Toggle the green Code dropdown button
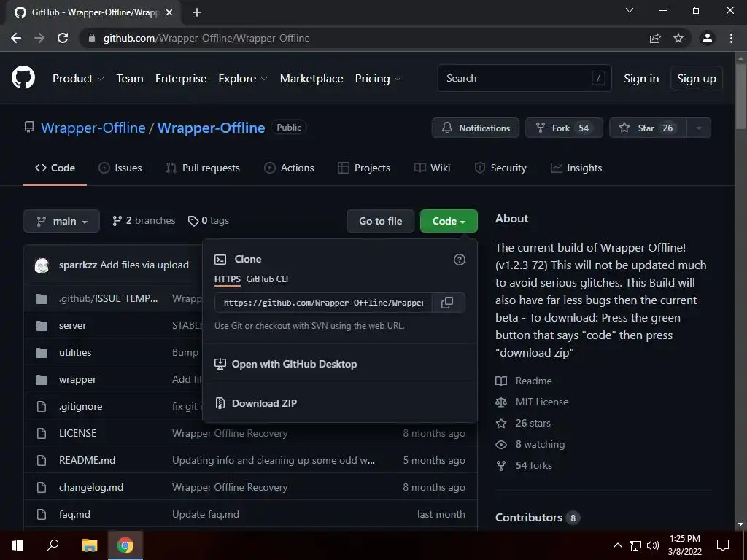747x560 pixels. 449,222
